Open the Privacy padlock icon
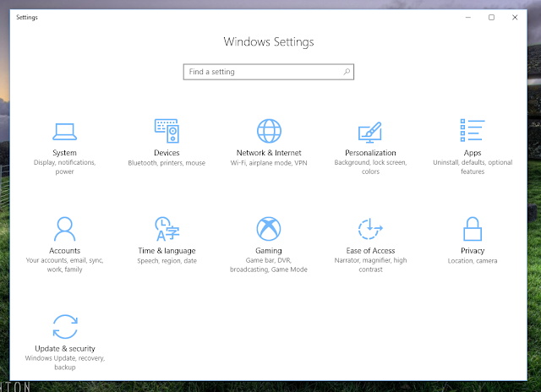Screen dimensions: 541x392 click(x=472, y=228)
